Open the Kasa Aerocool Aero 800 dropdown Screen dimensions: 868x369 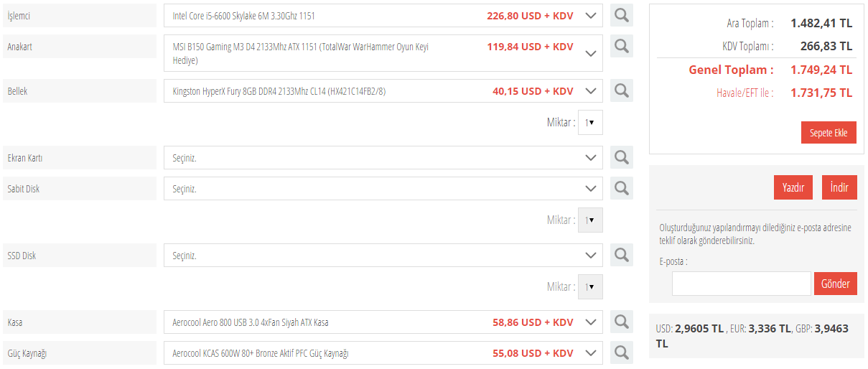pos(591,322)
